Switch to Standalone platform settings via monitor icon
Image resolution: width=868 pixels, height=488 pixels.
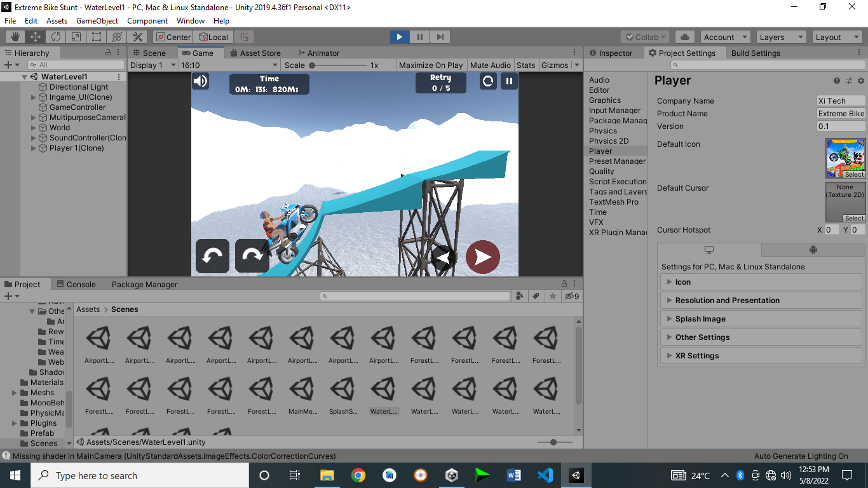click(708, 250)
